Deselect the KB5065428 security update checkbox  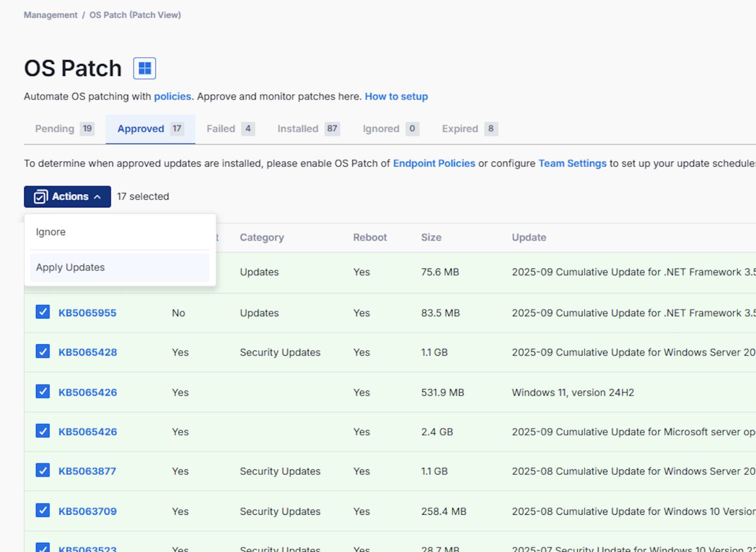[42, 351]
